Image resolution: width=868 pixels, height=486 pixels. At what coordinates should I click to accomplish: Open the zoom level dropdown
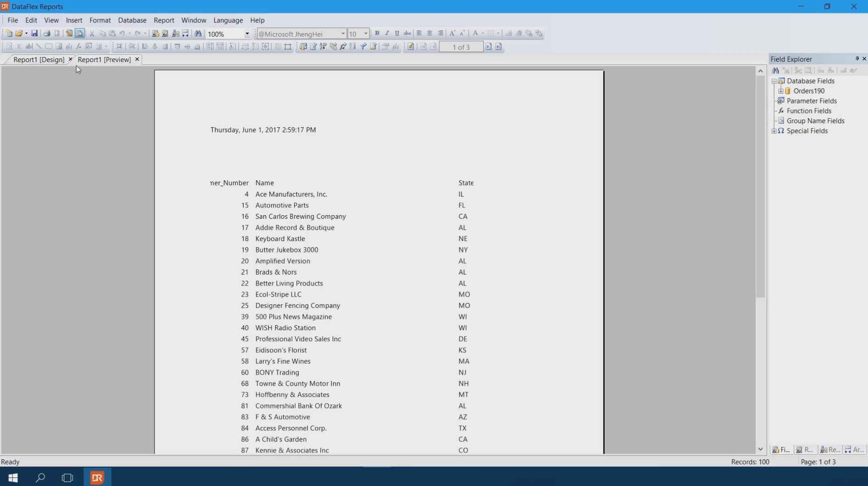[247, 34]
